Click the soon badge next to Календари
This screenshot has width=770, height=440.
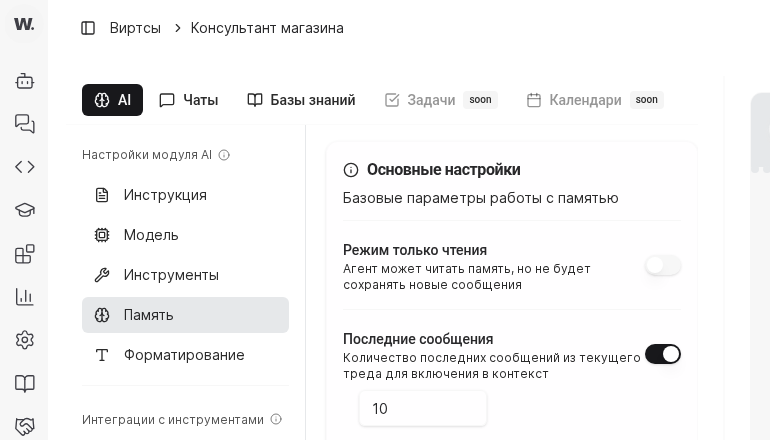(x=646, y=100)
